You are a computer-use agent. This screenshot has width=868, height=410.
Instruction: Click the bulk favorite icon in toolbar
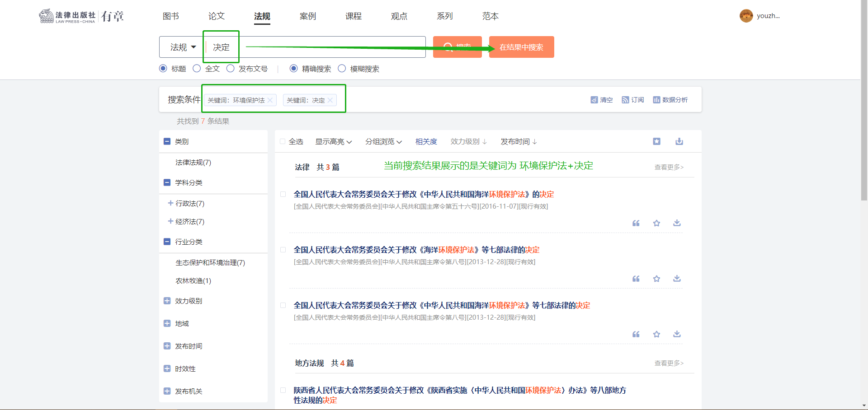pyautogui.click(x=656, y=141)
